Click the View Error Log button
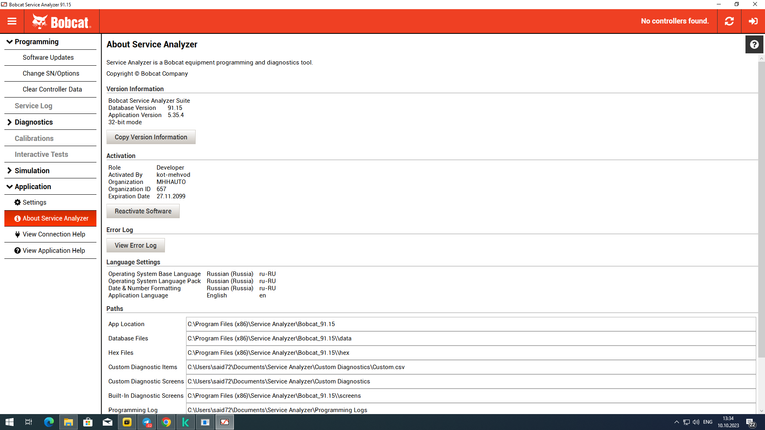765x430 pixels. pyautogui.click(x=135, y=245)
